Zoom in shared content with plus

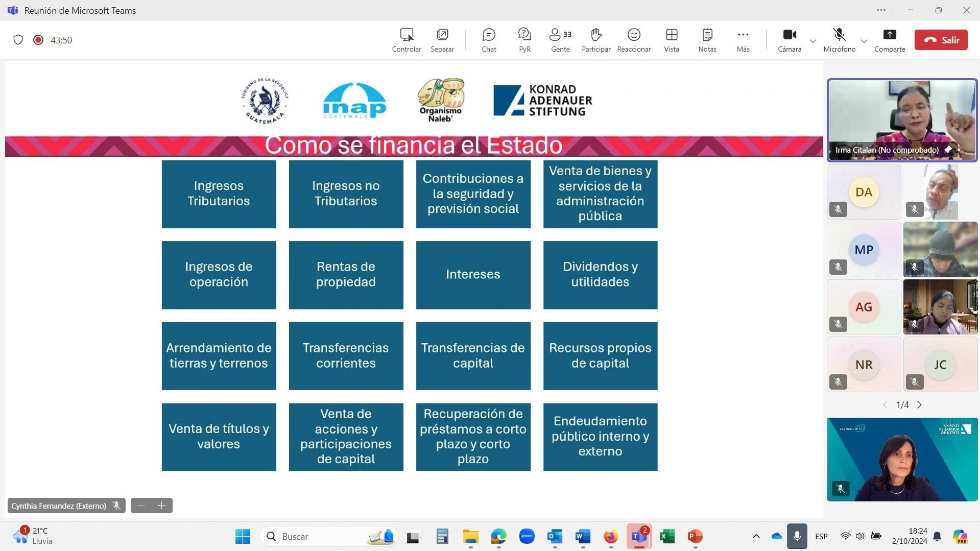pyautogui.click(x=162, y=506)
